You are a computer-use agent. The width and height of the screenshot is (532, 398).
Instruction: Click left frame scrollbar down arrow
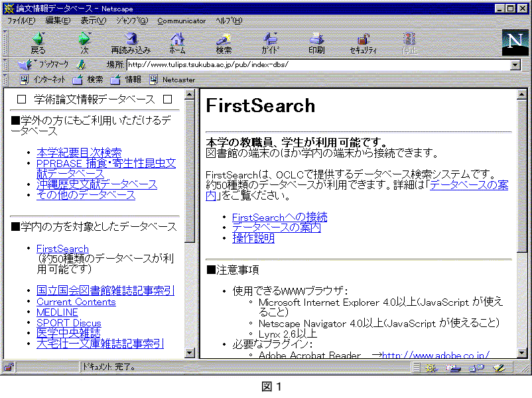(x=190, y=353)
